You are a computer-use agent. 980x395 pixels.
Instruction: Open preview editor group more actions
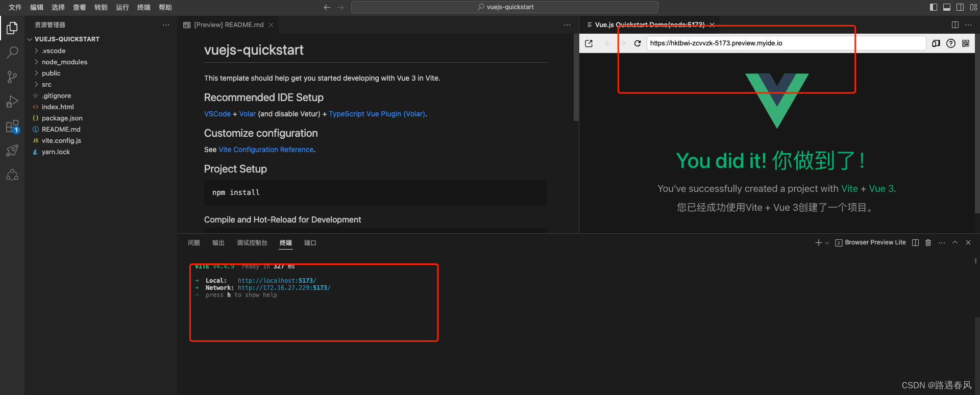[x=968, y=25]
